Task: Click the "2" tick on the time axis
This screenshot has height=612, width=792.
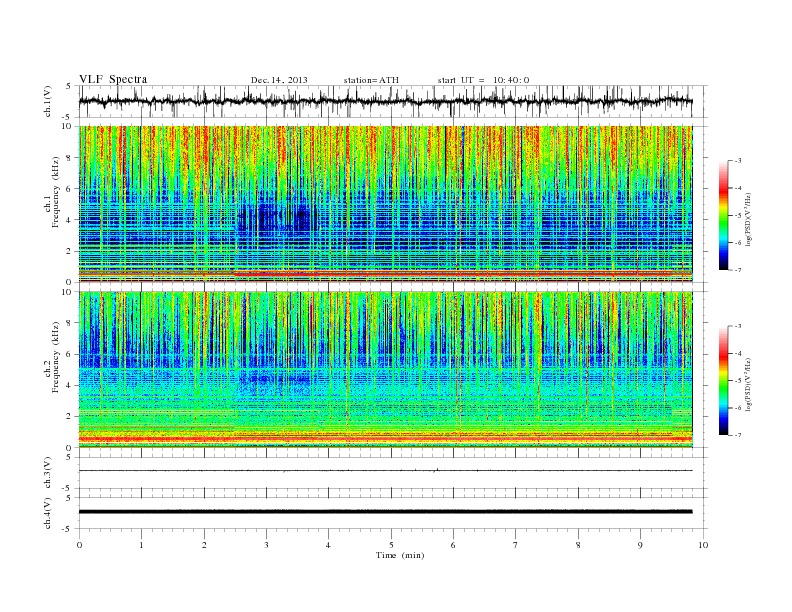Action: [204, 545]
